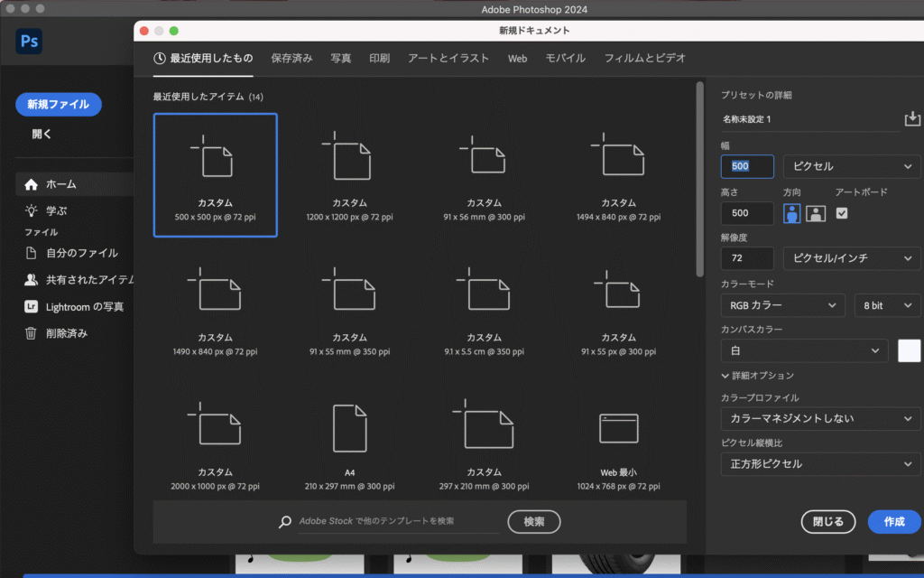This screenshot has height=578, width=924.
Task: Toggle the アートボード checkbox
Action: 842,213
